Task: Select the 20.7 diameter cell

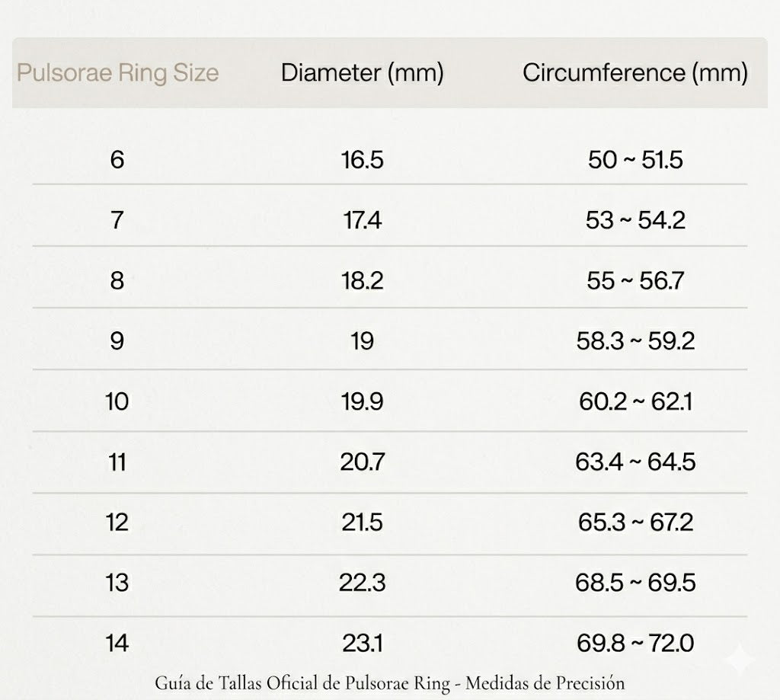Action: coord(363,462)
